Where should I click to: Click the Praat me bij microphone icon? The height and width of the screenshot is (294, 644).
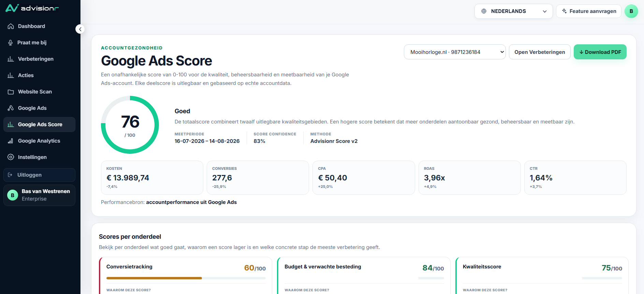pyautogui.click(x=11, y=43)
